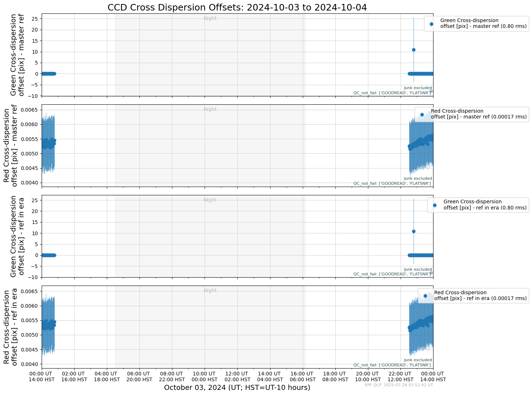Click legend text 'Red Cross-dispersion offset [pix] - master ref (0.00017 rms)'
The width and height of the screenshot is (532, 395).
(x=479, y=114)
